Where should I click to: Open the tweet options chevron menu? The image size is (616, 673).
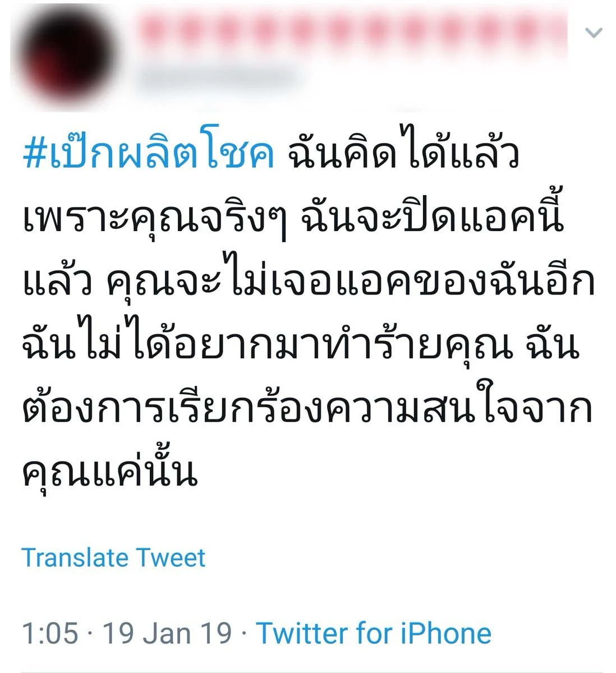tap(593, 33)
